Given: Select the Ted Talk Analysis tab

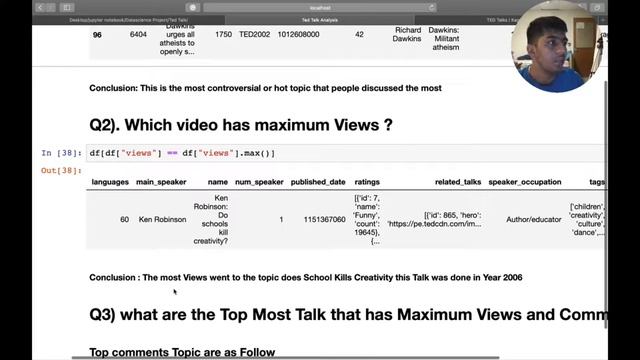Looking at the screenshot, I should tap(320, 20).
